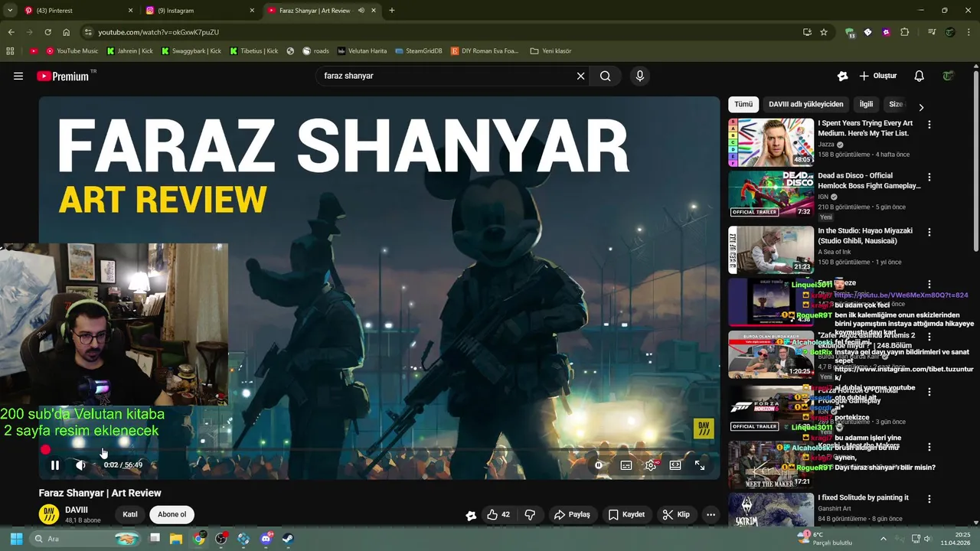Open the Chrome apps grid in the bookmarks bar
Screen dimensions: 980x551
tap(10, 51)
